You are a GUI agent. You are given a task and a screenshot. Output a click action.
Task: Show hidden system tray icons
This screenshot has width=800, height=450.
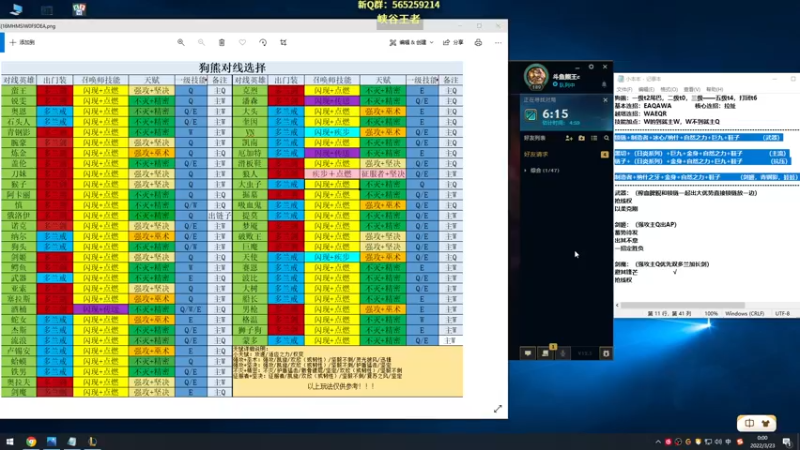pos(658,442)
